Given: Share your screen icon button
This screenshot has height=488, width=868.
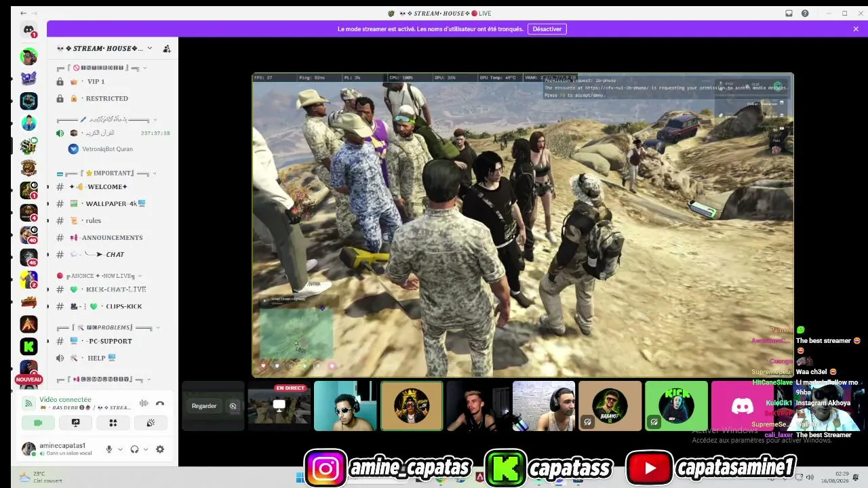Looking at the screenshot, I should pos(76,422).
